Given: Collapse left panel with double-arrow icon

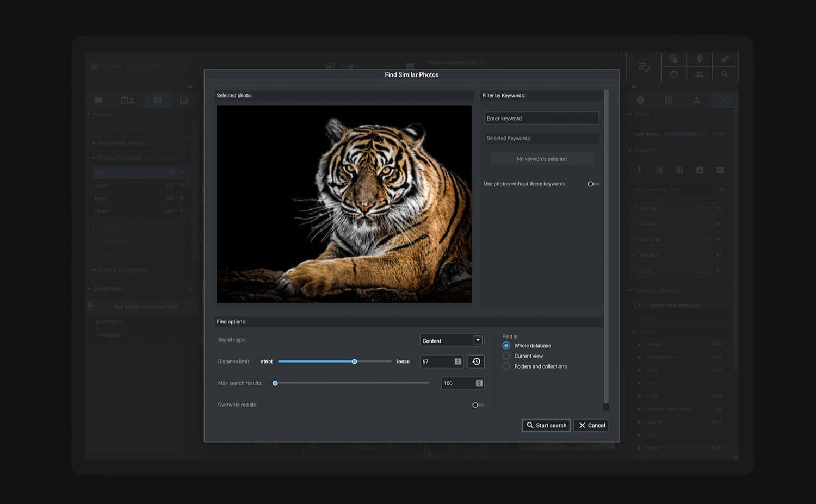Looking at the screenshot, I should [x=190, y=87].
